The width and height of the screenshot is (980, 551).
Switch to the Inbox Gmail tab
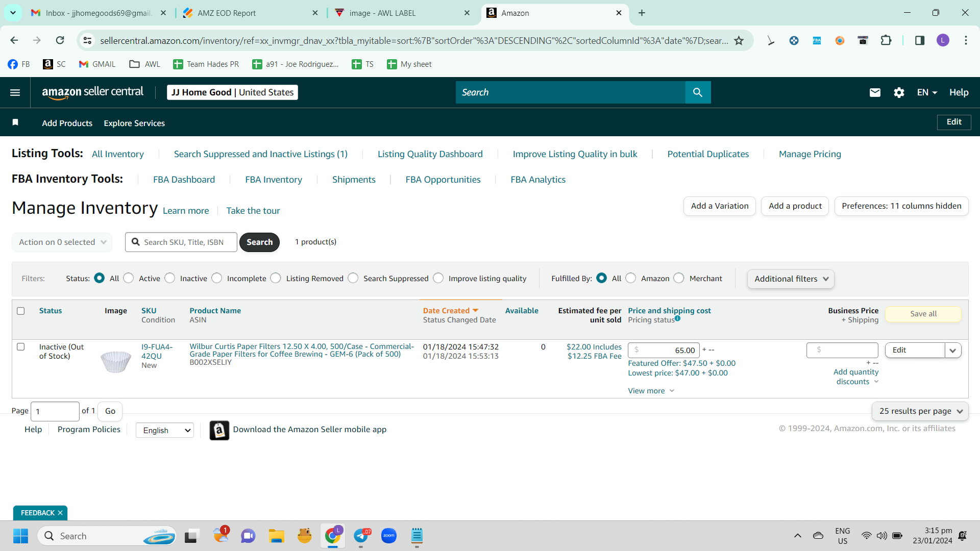tap(97, 13)
